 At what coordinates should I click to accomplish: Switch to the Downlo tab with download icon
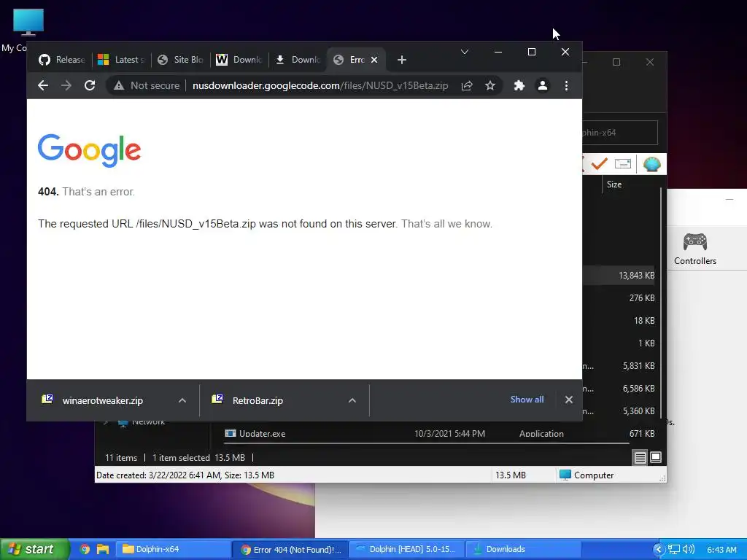click(298, 60)
